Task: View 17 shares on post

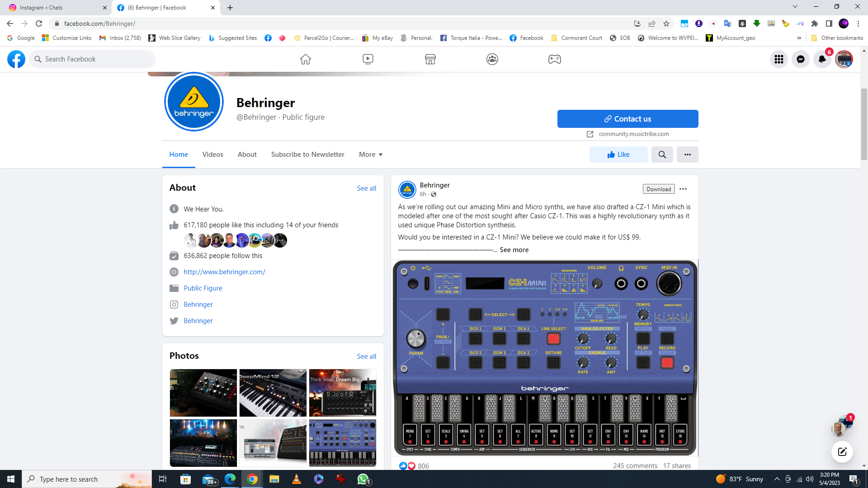Action: point(677,466)
